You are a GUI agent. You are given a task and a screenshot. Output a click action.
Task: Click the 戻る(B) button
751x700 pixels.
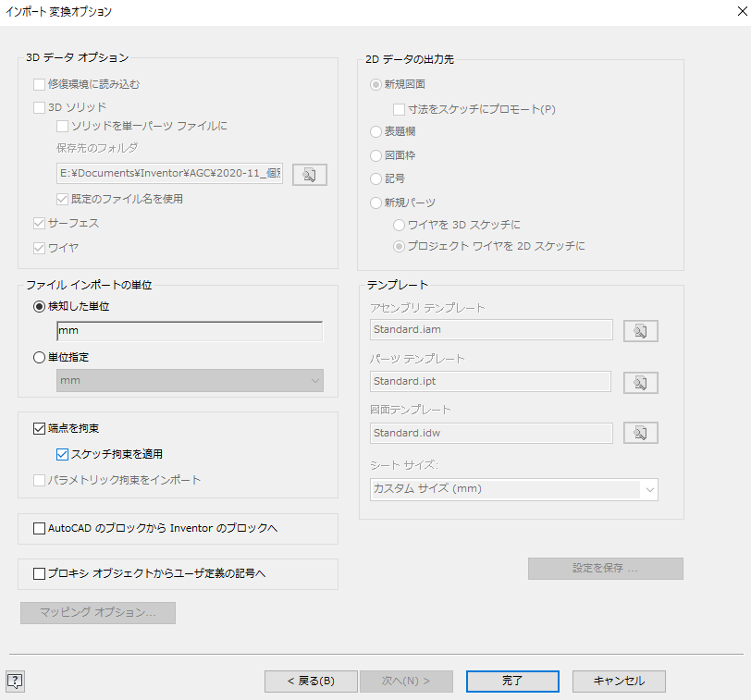point(311,681)
